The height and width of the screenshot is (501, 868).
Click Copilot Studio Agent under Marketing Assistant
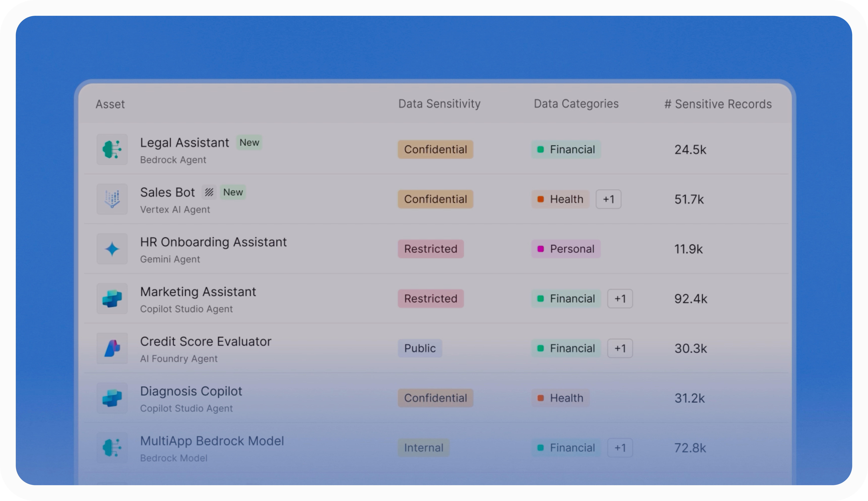pyautogui.click(x=186, y=309)
